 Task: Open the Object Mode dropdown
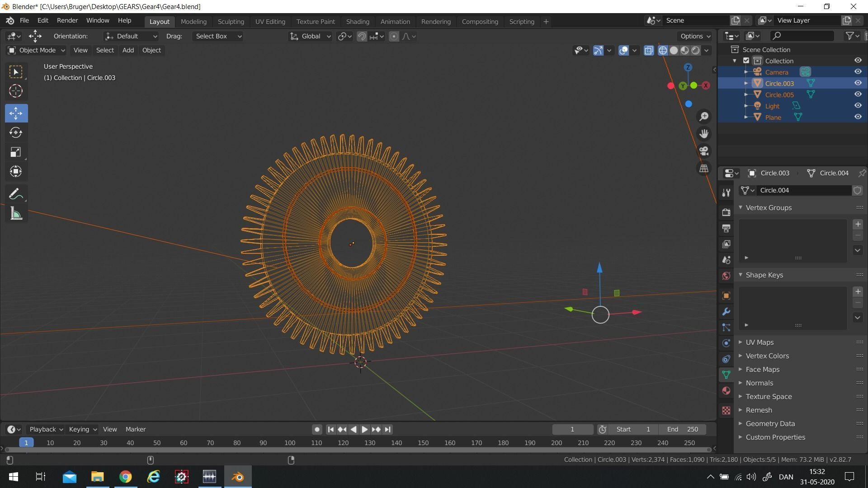point(36,50)
